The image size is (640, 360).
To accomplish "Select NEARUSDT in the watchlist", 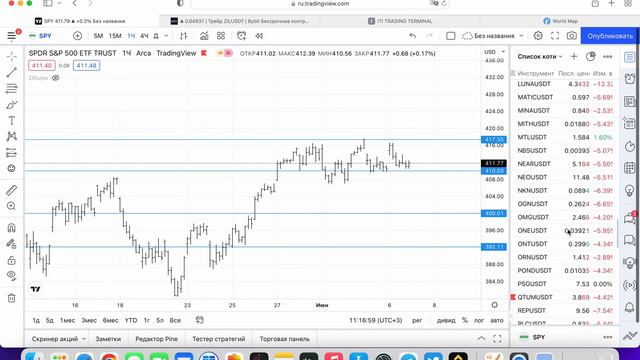I will tap(565, 164).
